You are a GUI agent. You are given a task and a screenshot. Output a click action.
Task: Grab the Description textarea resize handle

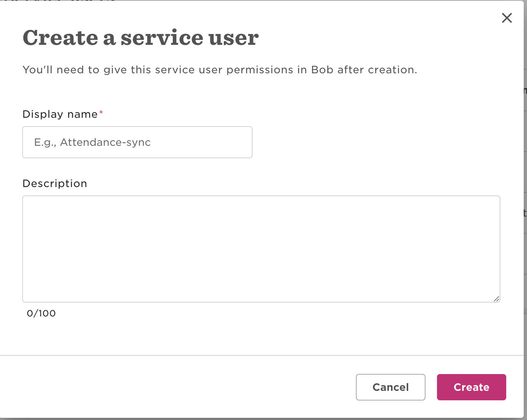point(496,299)
